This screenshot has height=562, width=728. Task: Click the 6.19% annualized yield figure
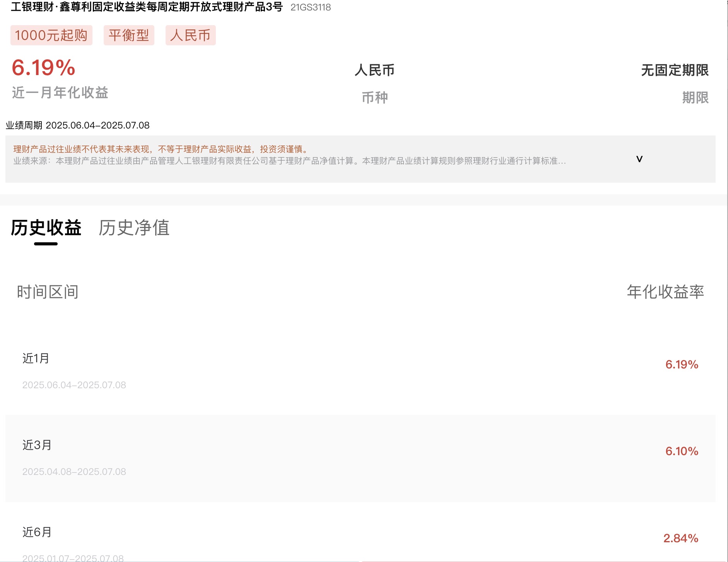tap(43, 69)
